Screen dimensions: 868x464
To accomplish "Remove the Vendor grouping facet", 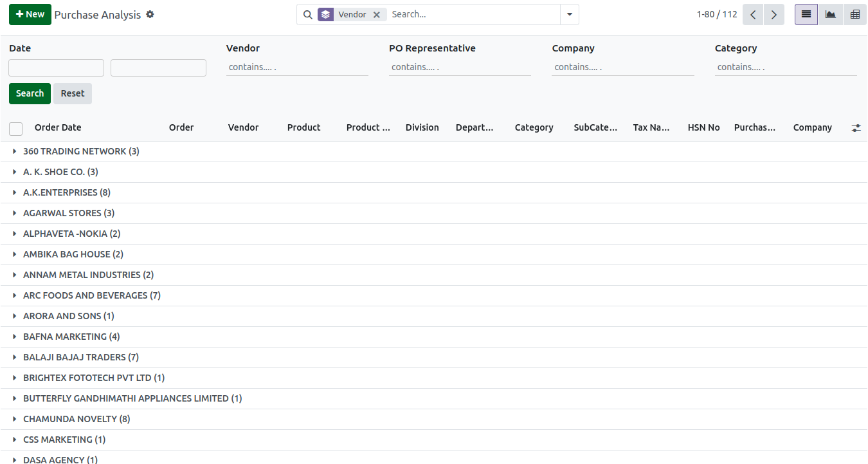I will (377, 14).
